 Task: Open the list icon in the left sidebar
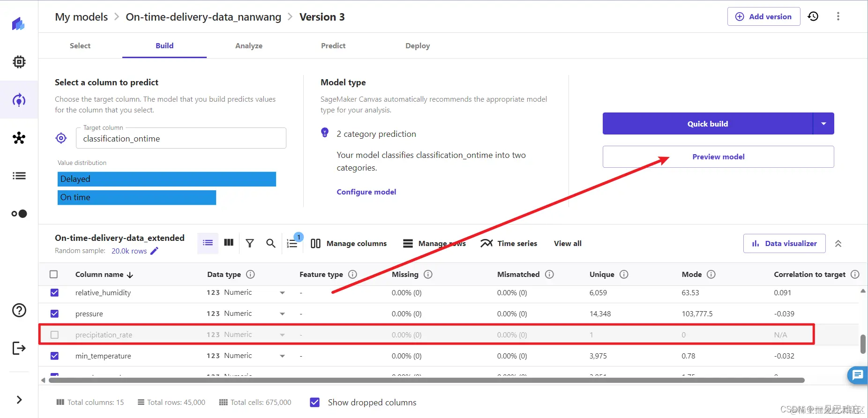[x=19, y=176]
